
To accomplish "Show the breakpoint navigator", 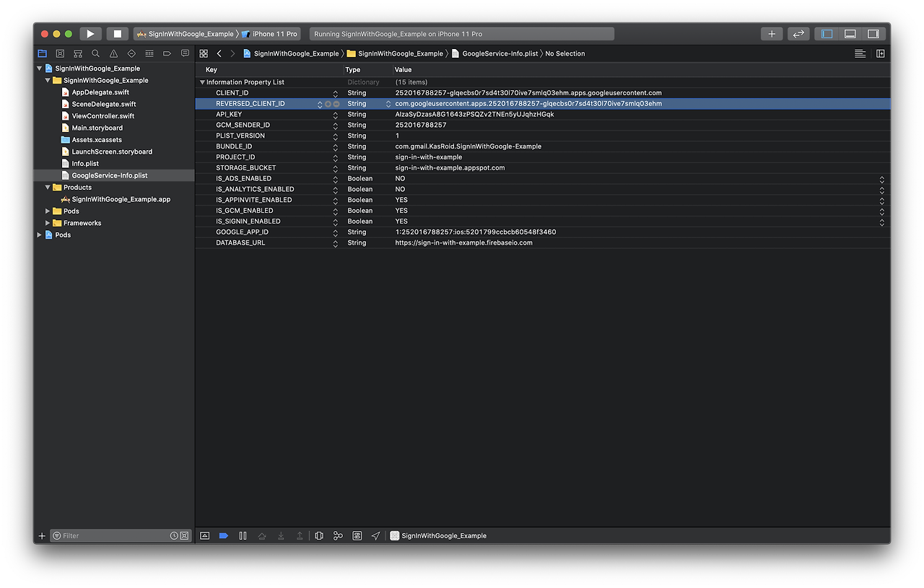I will [x=167, y=53].
